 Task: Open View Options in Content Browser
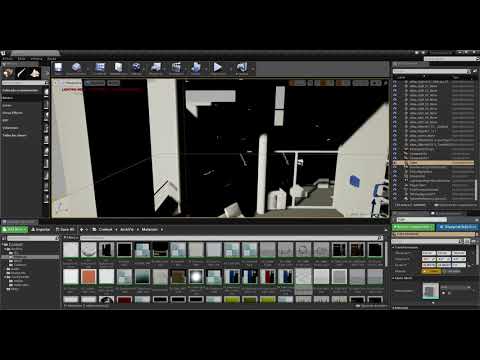372,306
